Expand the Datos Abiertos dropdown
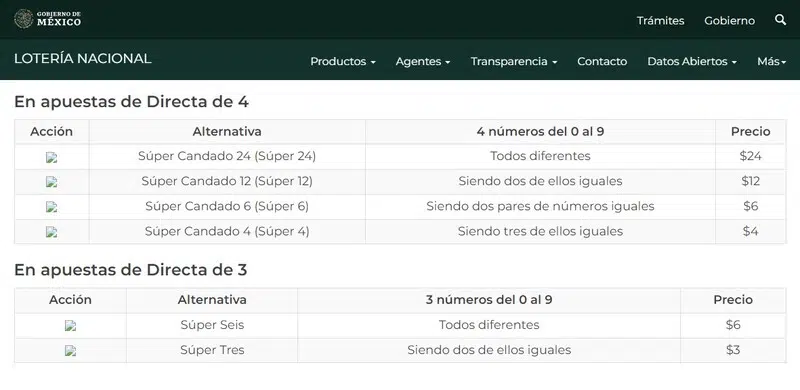The image size is (800, 390). 692,61
